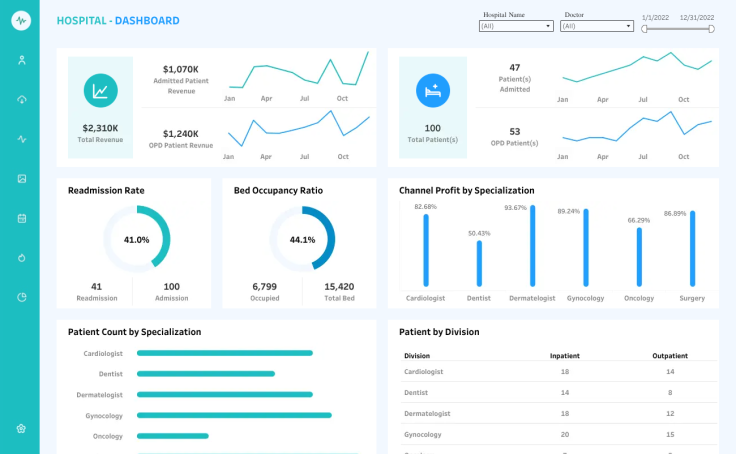Viewport: 736px width, 454px height.
Task: Click the Channel Profit by Specialization heading
Action: 467,190
